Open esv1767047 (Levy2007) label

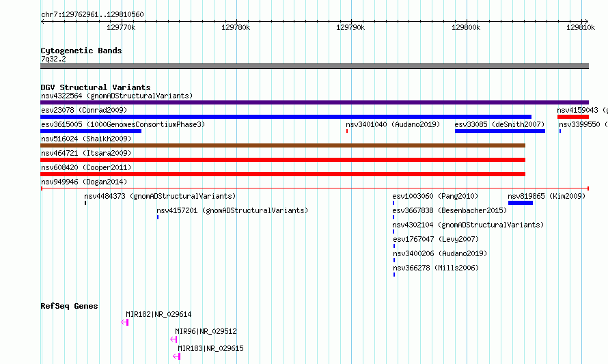click(436, 239)
